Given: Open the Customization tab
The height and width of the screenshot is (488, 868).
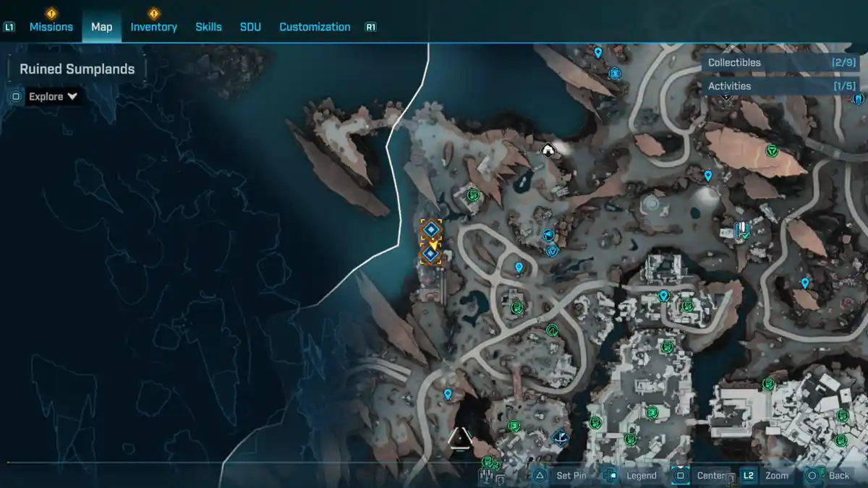Looking at the screenshot, I should tap(315, 27).
